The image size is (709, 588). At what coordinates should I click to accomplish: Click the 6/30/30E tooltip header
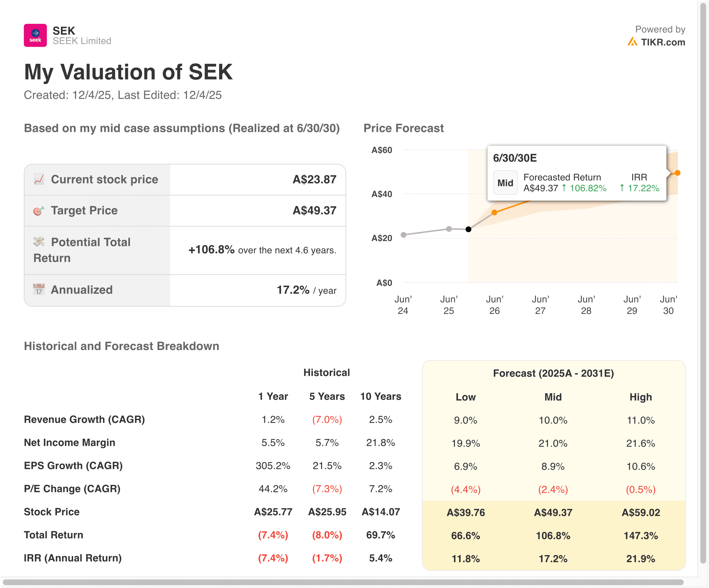pos(515,158)
